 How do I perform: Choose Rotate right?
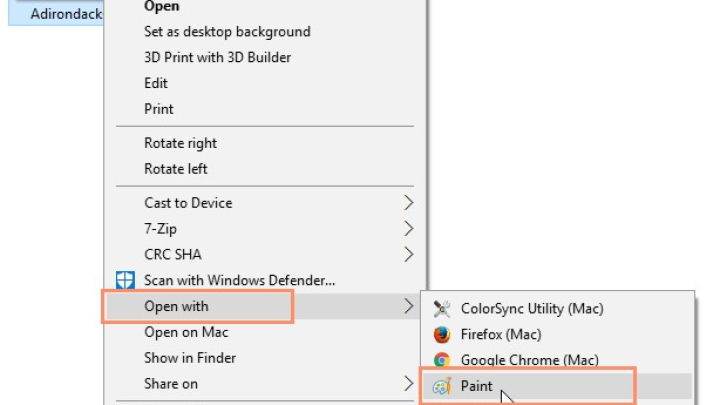tap(180, 143)
